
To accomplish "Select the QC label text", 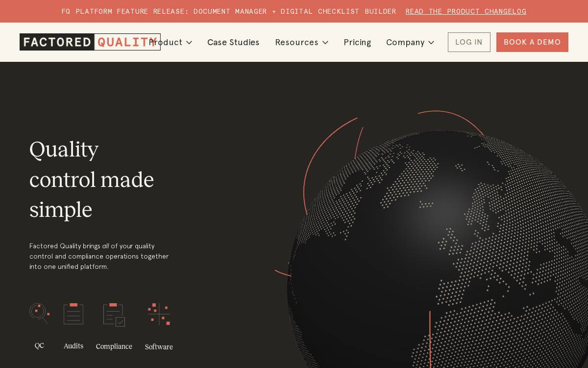I will pyautogui.click(x=39, y=346).
